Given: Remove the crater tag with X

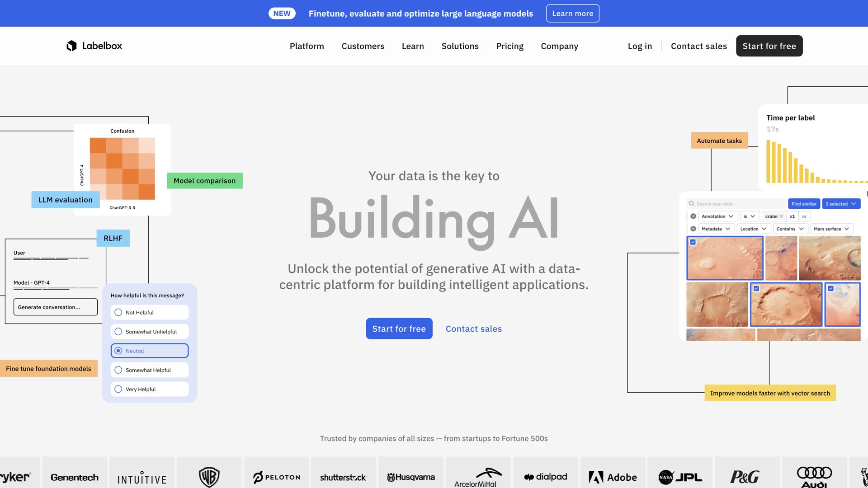Looking at the screenshot, I should pos(781,216).
